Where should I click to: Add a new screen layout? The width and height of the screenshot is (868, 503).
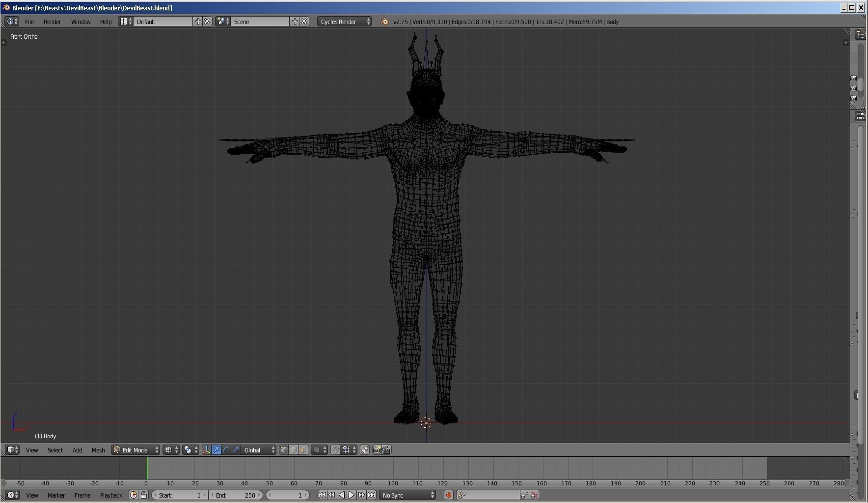point(198,22)
